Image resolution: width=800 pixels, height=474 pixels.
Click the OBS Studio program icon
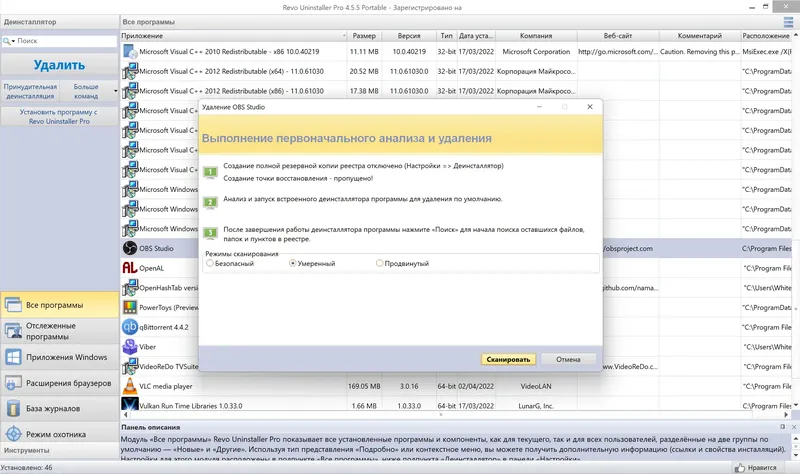(130, 248)
